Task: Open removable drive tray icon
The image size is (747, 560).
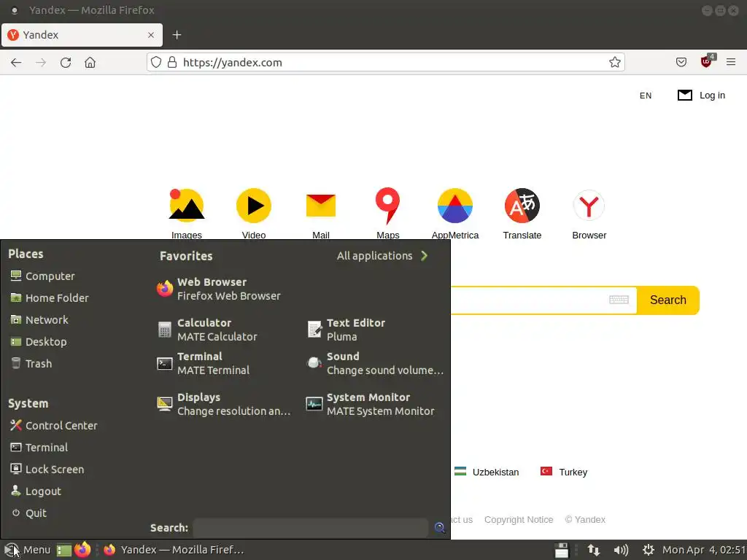Action: [562, 550]
